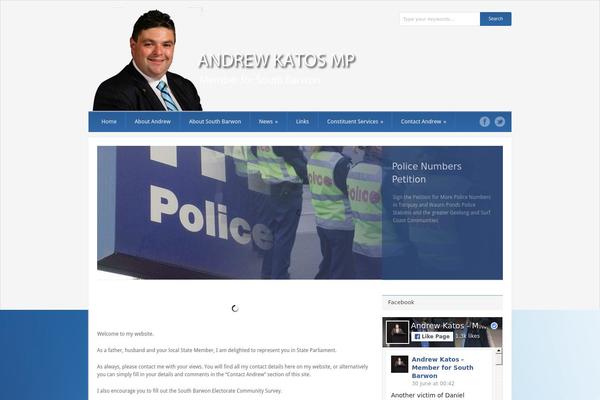
Task: Expand Contact Andrew dropdown menu
Action: [x=423, y=122]
